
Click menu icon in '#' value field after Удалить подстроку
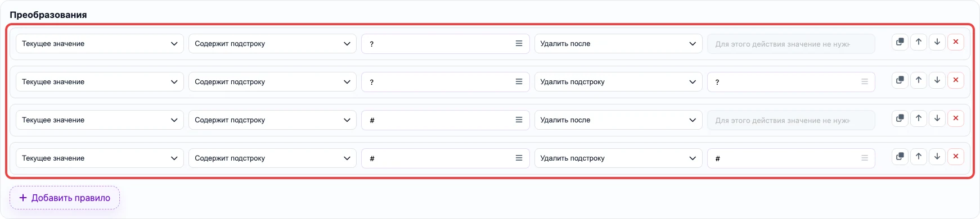pos(865,158)
